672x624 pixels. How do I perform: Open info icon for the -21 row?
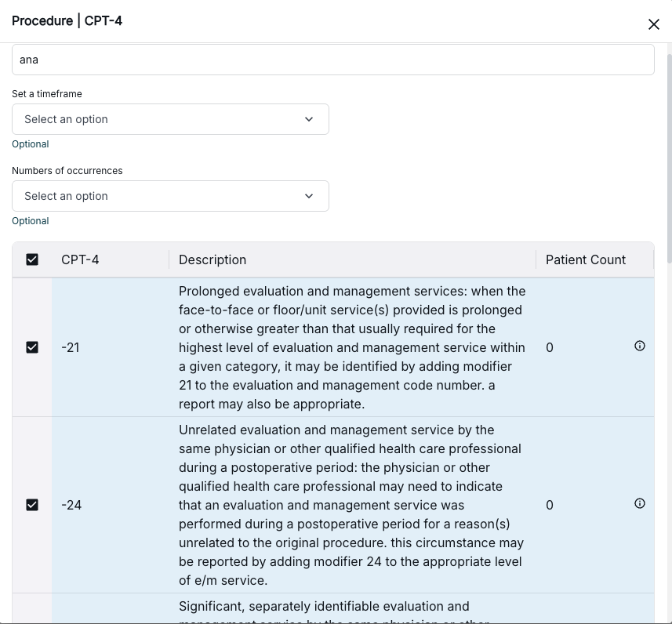(639, 346)
